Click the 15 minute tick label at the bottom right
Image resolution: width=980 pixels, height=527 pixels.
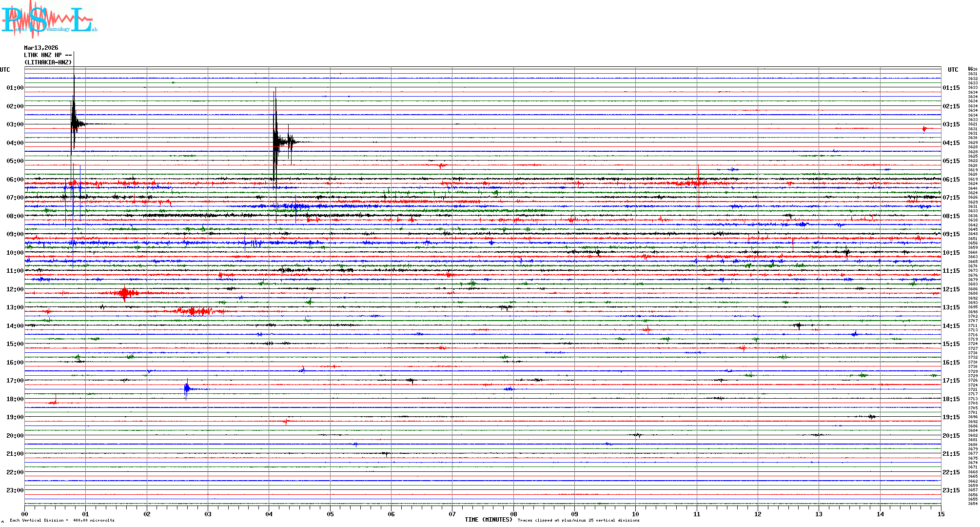(x=941, y=514)
